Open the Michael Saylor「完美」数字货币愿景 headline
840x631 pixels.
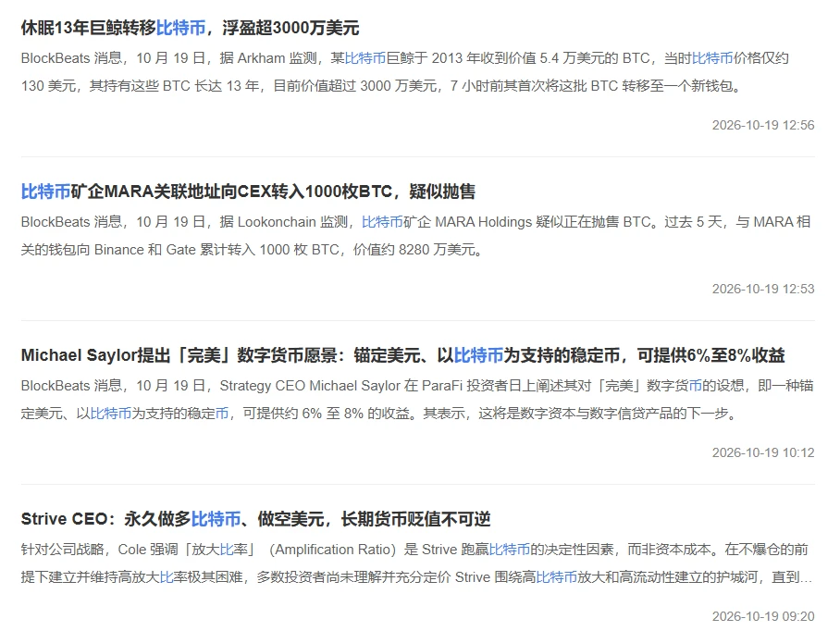pyautogui.click(x=402, y=355)
